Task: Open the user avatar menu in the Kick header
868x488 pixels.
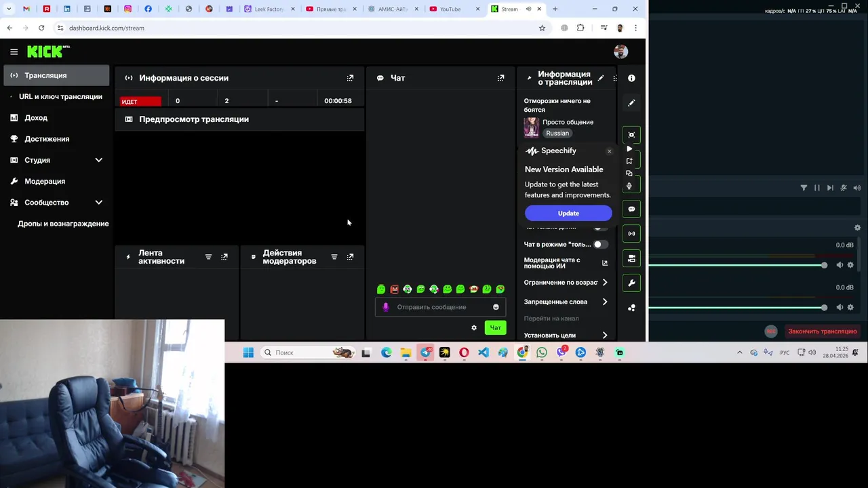Action: [620, 52]
